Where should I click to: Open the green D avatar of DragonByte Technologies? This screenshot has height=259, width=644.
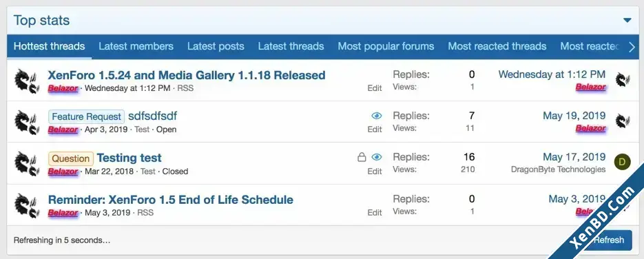point(622,162)
